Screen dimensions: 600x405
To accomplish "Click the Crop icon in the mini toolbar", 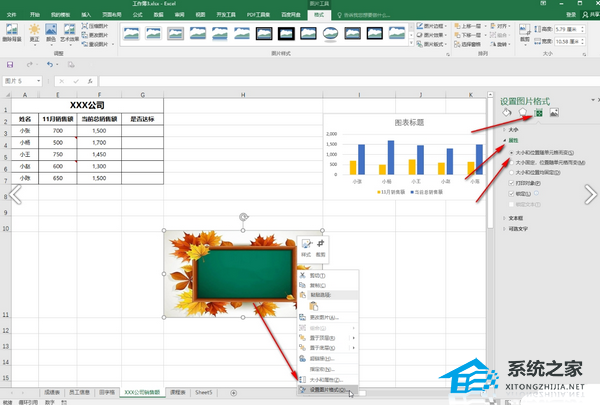I will (321, 248).
